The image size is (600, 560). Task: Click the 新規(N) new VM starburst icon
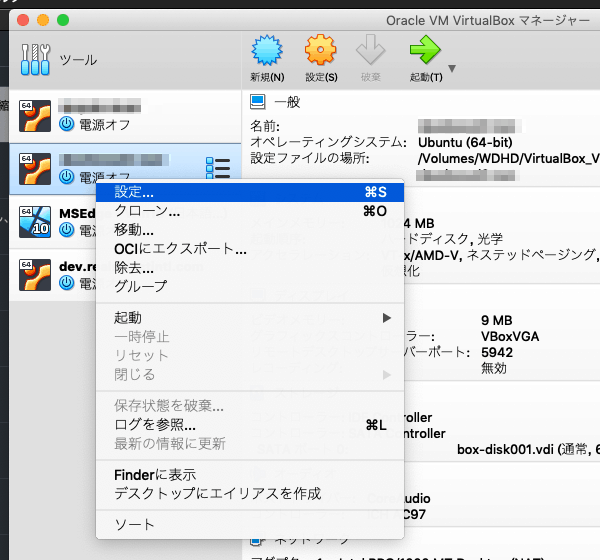click(x=267, y=50)
